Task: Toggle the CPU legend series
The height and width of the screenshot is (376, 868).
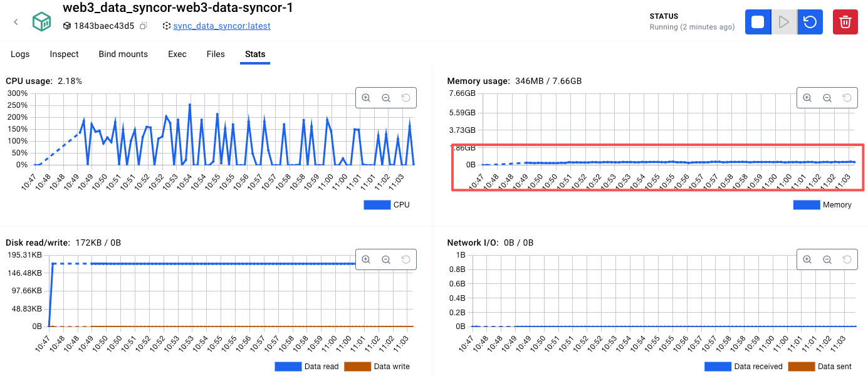Action: pyautogui.click(x=387, y=204)
